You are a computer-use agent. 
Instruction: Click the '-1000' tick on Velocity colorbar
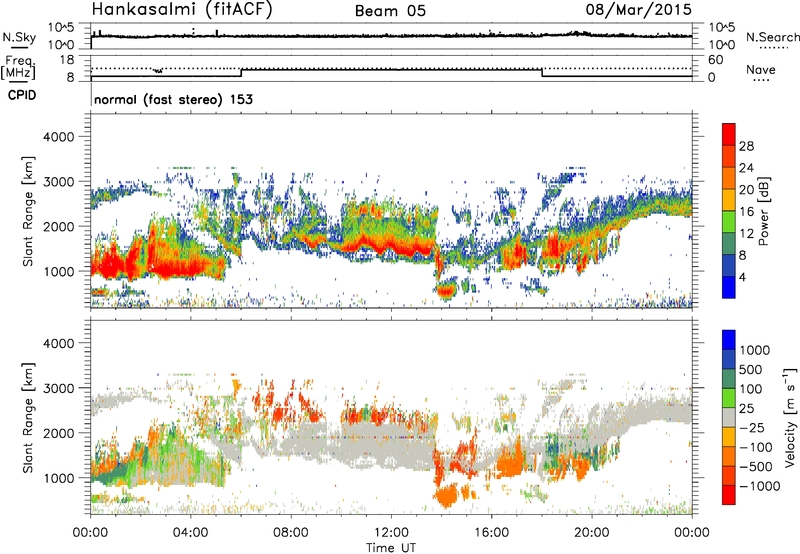760,486
